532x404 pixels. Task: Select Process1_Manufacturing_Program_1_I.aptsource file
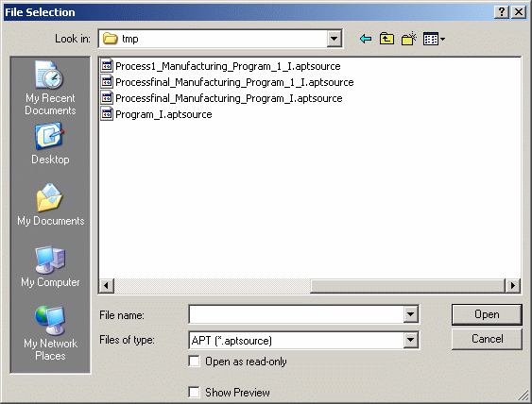[x=221, y=66]
